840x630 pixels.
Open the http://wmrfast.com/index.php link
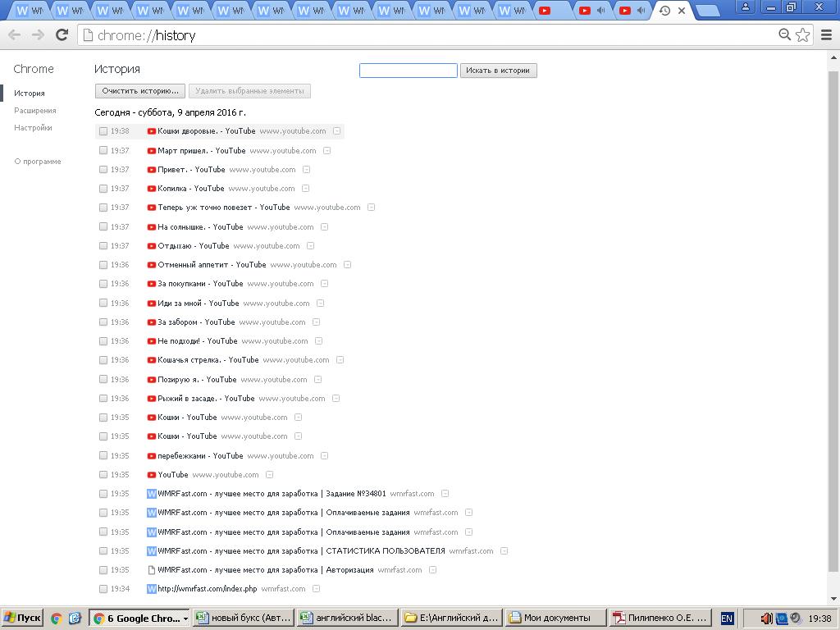[x=208, y=589]
